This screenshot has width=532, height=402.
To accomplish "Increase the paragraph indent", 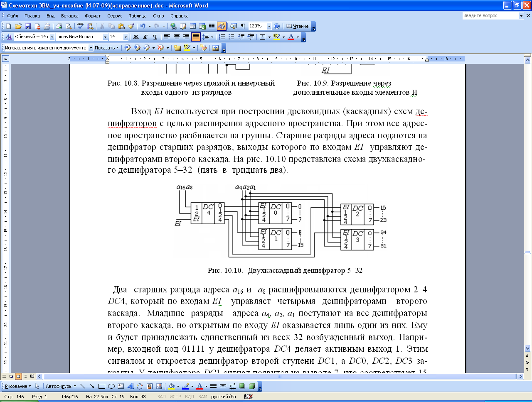I will click(x=251, y=37).
